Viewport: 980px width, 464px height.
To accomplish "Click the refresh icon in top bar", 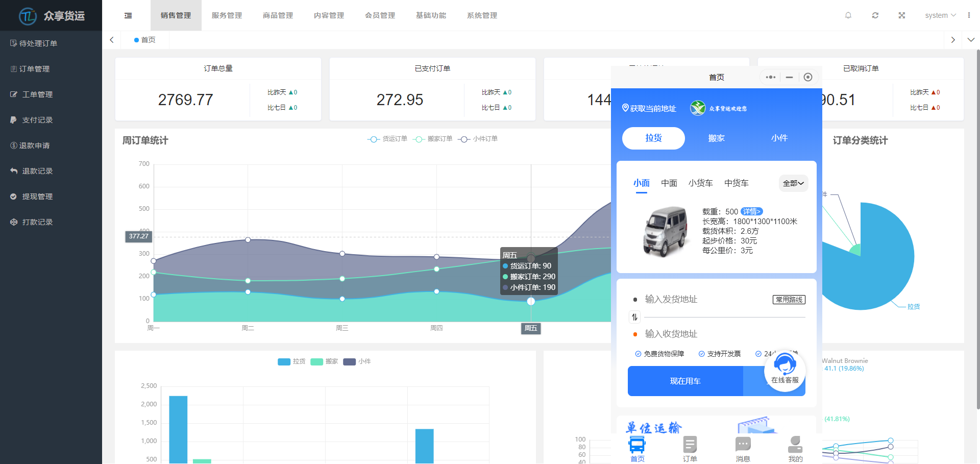I will (x=875, y=15).
